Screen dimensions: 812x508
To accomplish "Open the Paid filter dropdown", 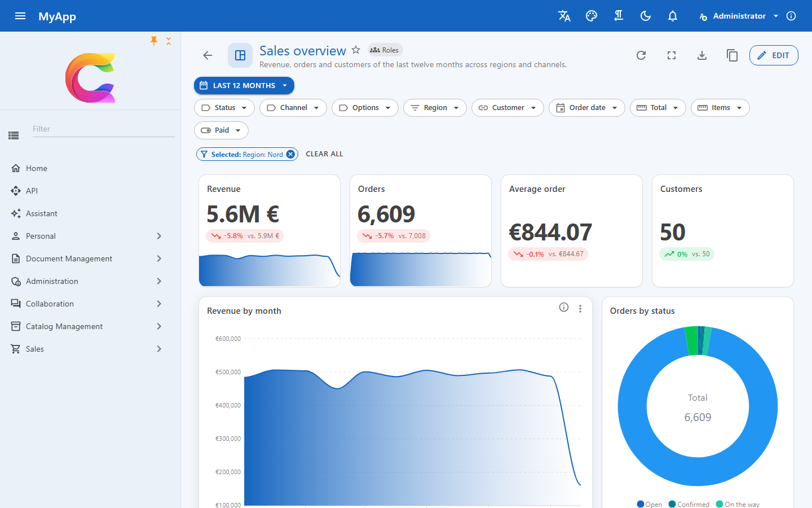I will pyautogui.click(x=221, y=130).
